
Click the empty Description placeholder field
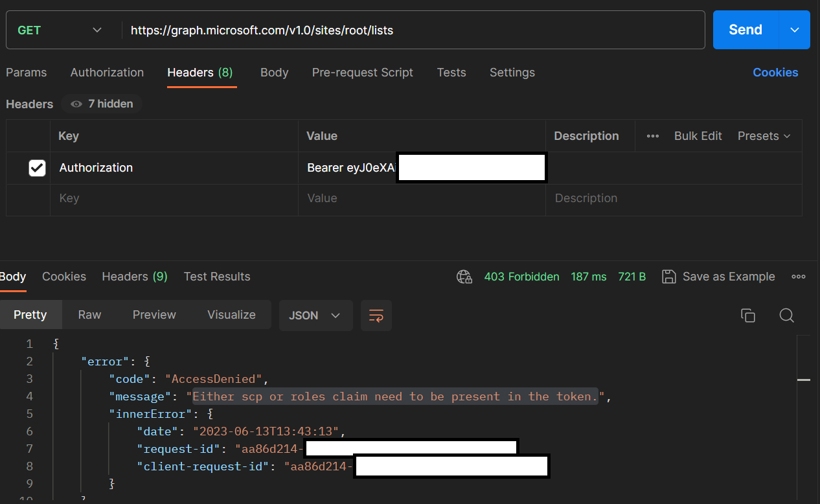click(674, 198)
